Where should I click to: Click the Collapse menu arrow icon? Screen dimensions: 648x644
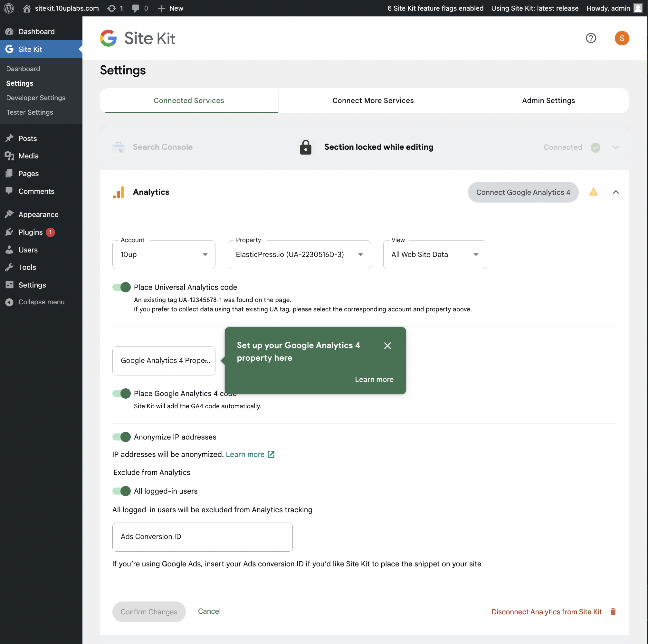(9, 302)
